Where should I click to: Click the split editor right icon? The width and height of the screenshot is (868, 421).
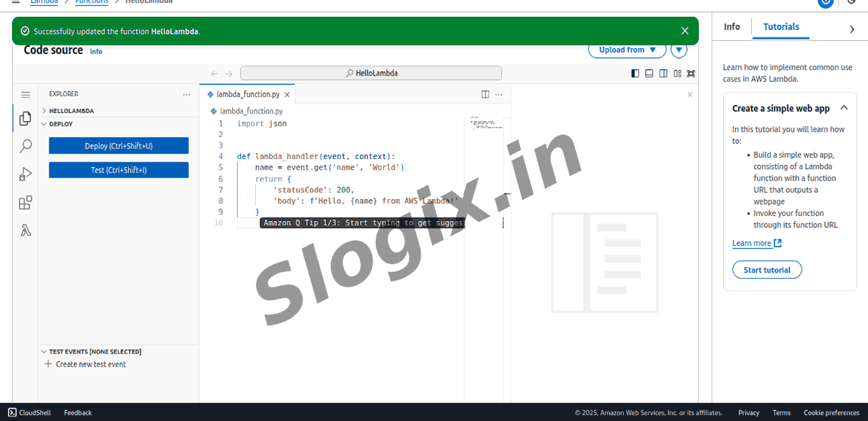(485, 94)
